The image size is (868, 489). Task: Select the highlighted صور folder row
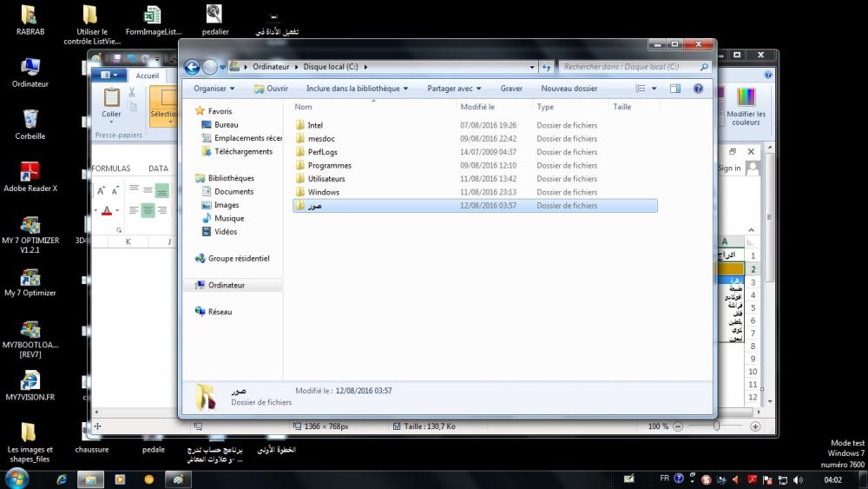(x=475, y=206)
